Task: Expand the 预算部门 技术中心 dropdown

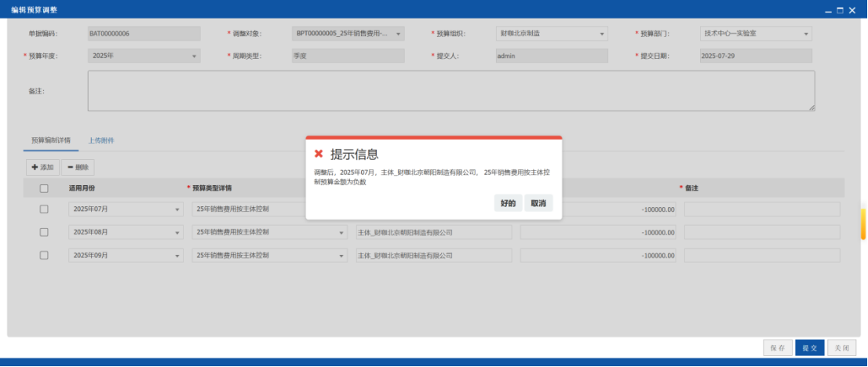Action: tap(757, 34)
